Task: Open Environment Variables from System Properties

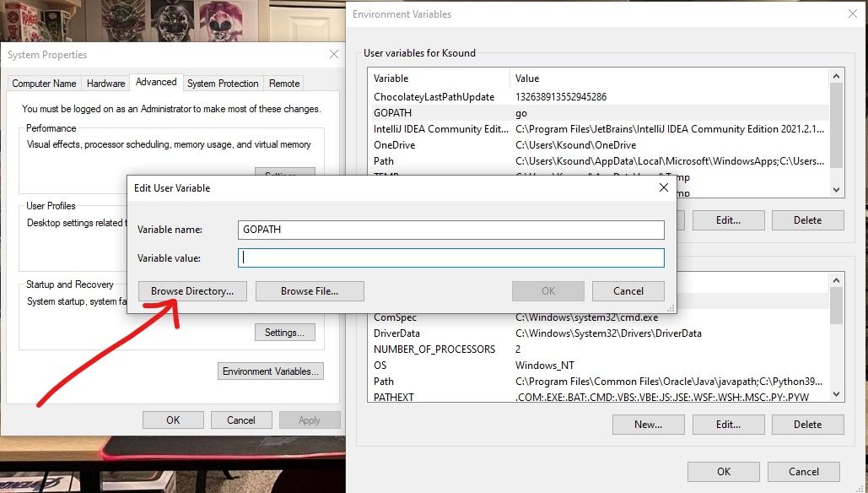Action: [x=270, y=371]
